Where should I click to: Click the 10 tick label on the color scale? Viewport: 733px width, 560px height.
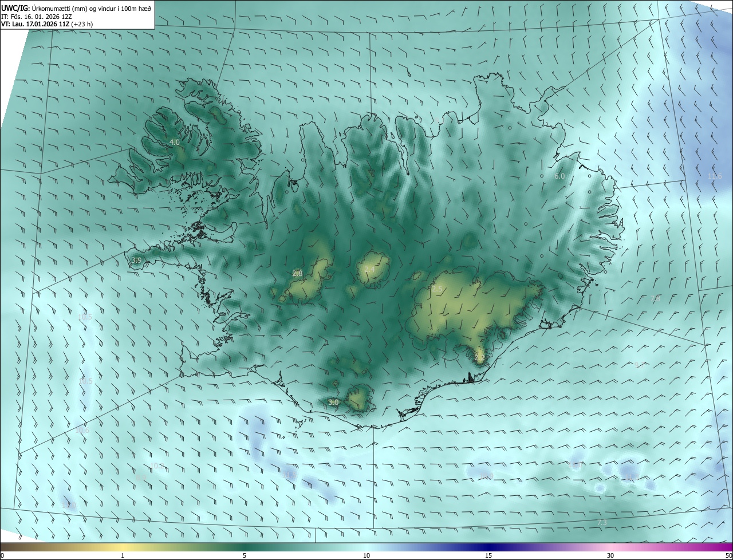click(366, 555)
